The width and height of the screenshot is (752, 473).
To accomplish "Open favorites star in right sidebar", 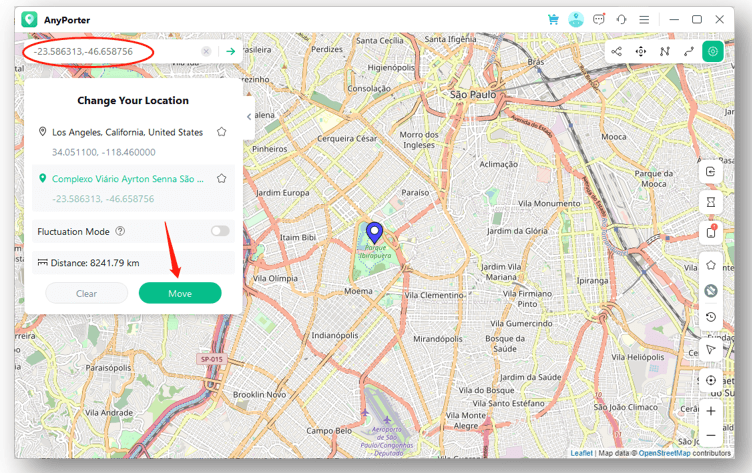I will click(711, 265).
